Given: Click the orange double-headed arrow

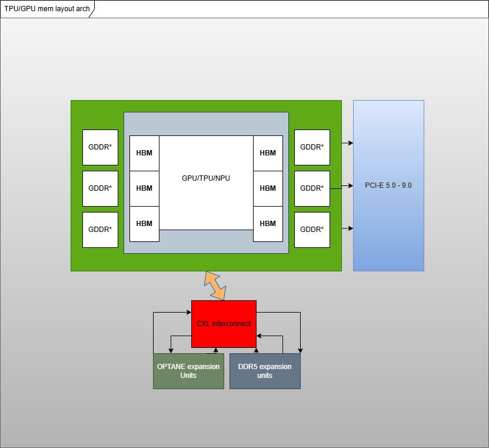Looking at the screenshot, I should click(x=215, y=286).
